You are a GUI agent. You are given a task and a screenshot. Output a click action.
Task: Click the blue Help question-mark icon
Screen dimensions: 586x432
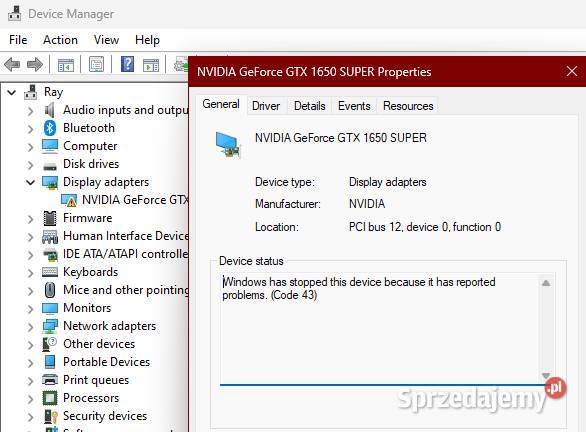point(127,64)
